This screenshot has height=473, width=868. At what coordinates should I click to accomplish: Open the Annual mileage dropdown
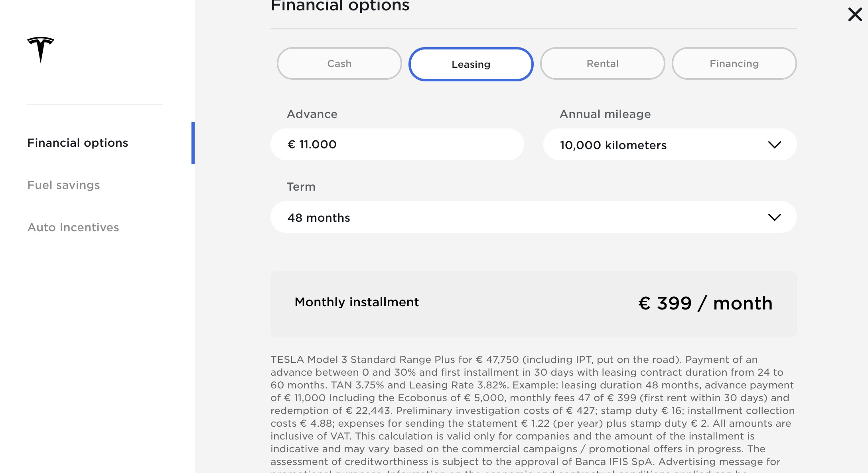tap(670, 145)
